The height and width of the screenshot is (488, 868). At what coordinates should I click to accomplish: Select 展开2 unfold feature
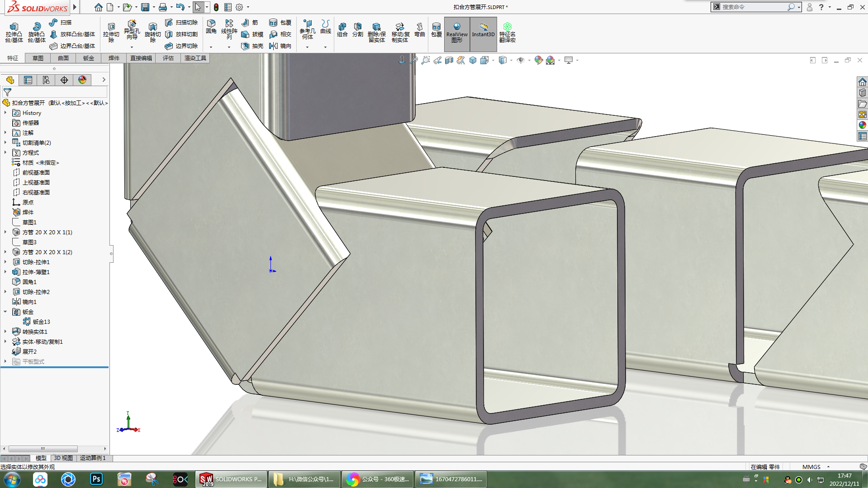(29, 351)
